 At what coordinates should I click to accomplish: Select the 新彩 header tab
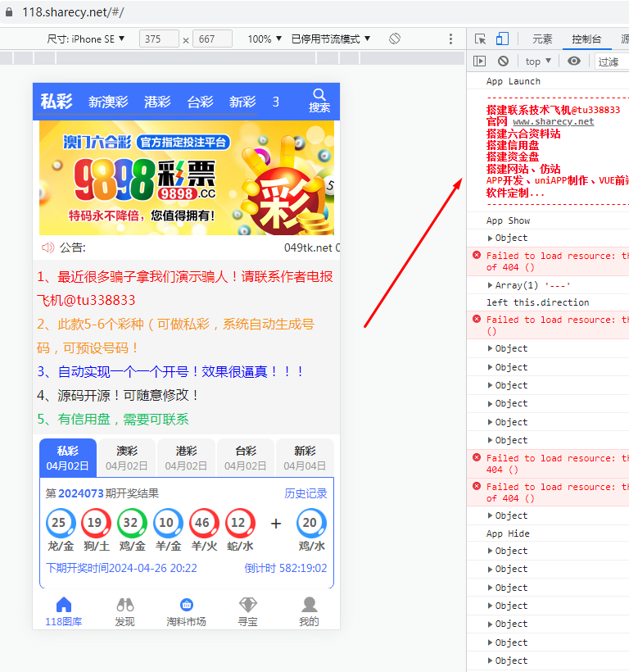click(242, 102)
